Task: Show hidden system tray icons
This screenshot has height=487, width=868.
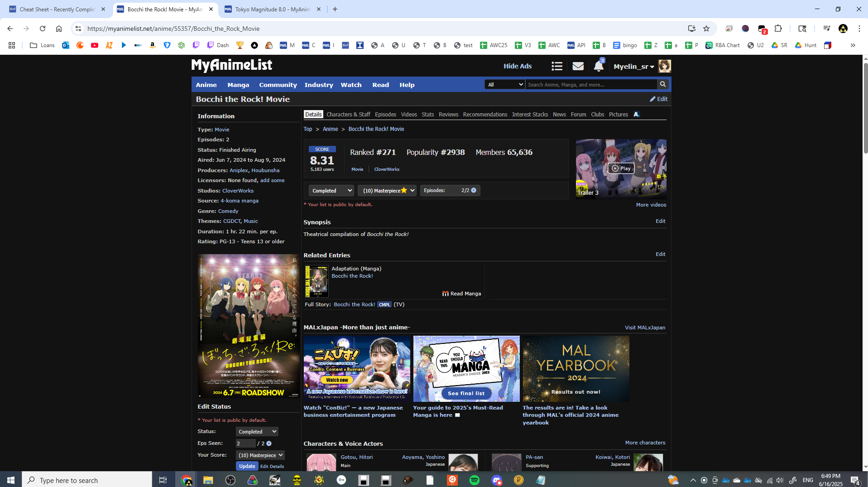Action: (x=693, y=480)
